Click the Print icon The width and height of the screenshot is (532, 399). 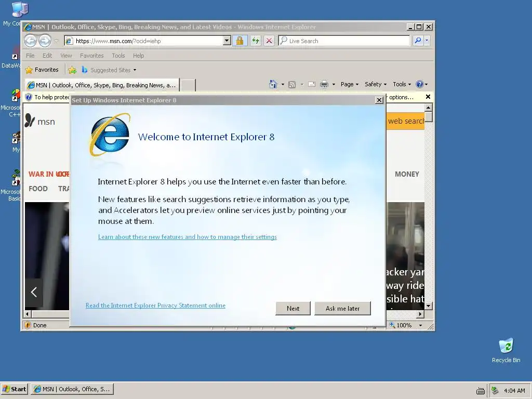click(324, 84)
